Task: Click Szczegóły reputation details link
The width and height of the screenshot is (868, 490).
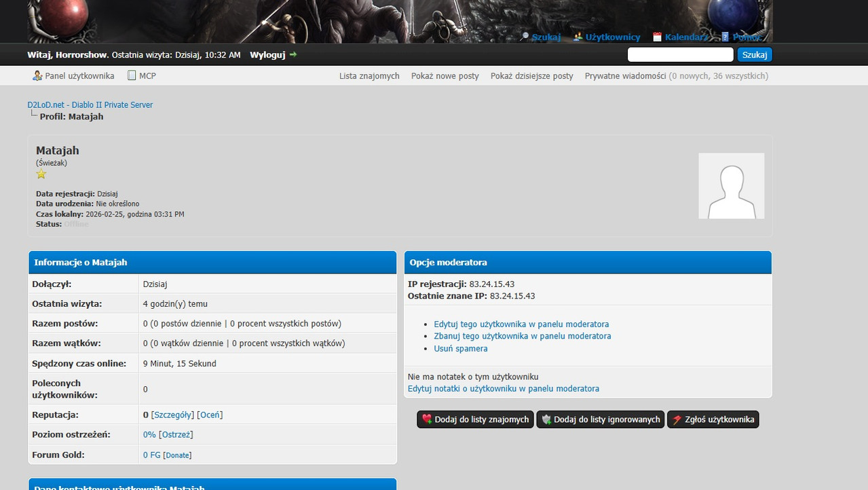Action: tap(173, 415)
